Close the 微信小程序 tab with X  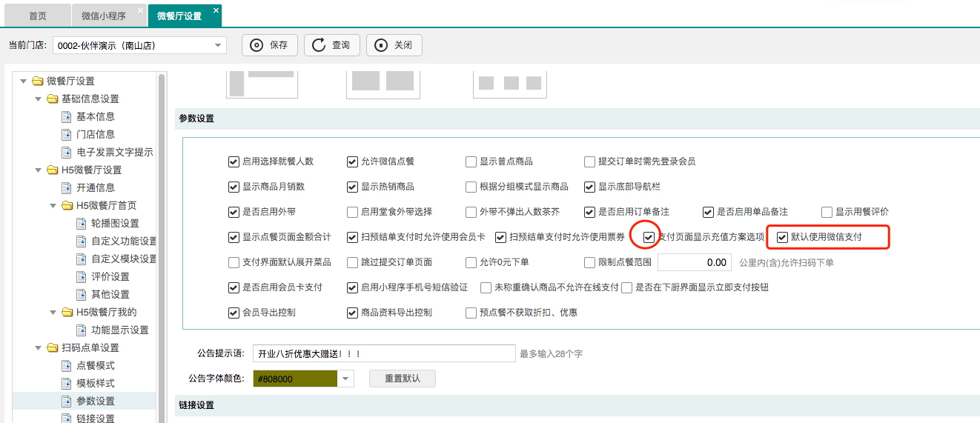tap(140, 10)
